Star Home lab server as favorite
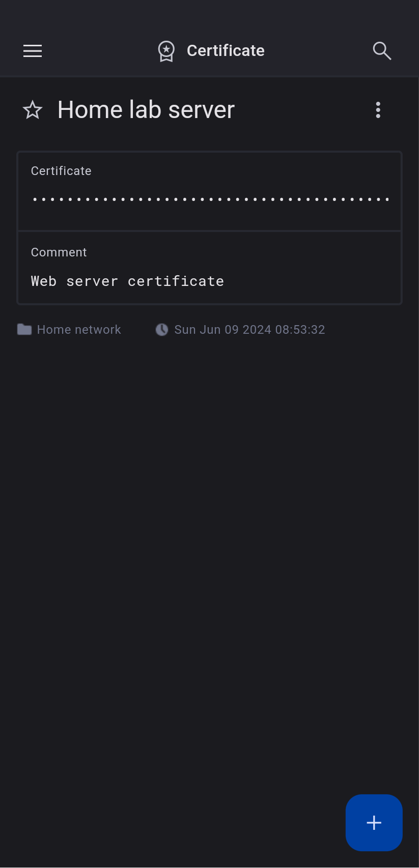 pos(33,110)
